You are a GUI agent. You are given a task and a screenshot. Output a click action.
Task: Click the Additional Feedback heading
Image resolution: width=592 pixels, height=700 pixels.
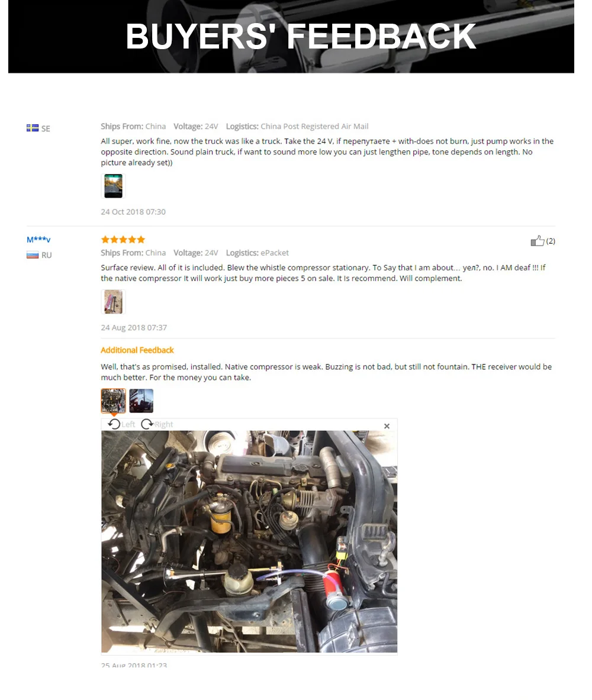tap(137, 350)
